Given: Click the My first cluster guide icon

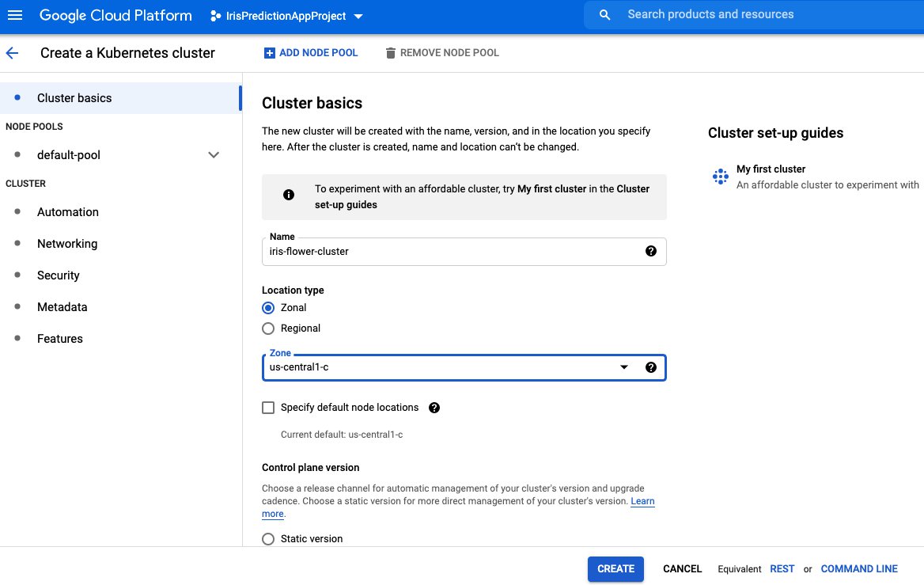Looking at the screenshot, I should click(720, 177).
